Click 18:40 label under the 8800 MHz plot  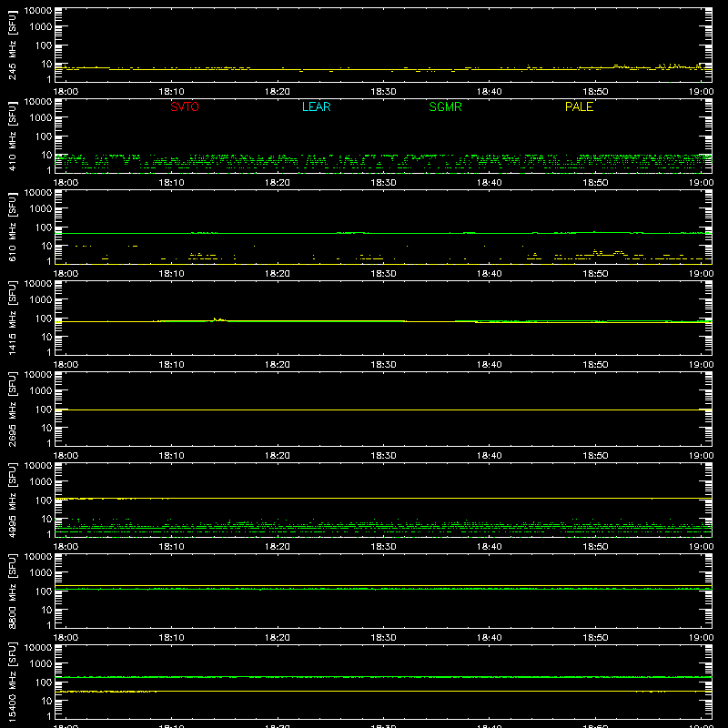click(x=489, y=638)
